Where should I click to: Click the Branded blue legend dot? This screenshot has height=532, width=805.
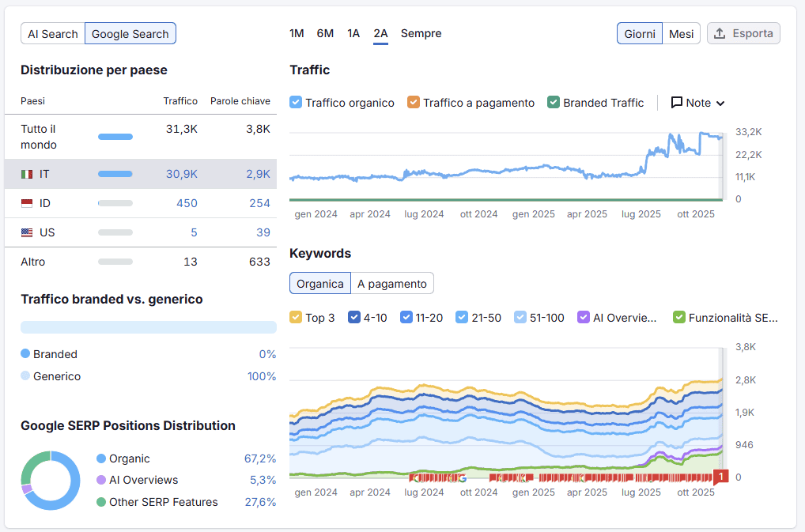[x=25, y=353]
